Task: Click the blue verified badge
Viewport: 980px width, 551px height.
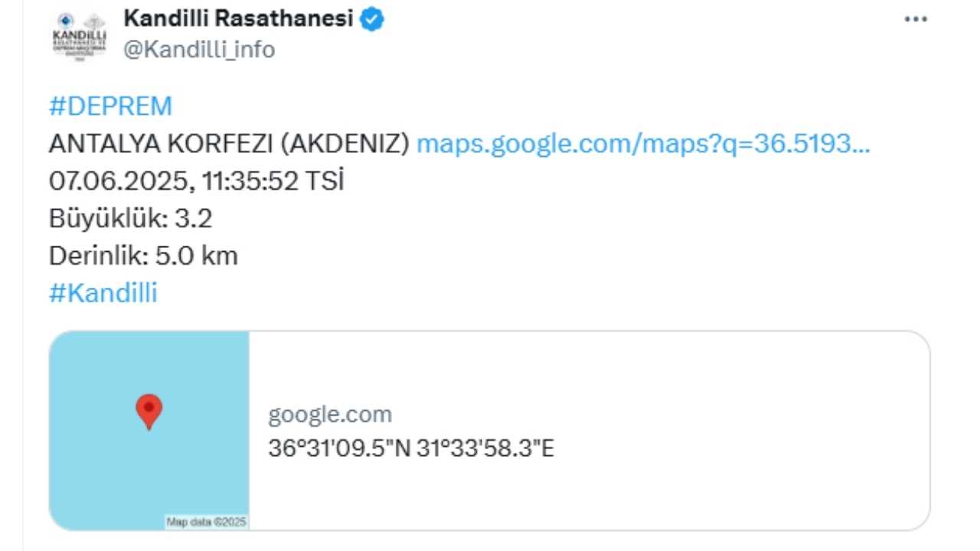Action: [x=372, y=19]
